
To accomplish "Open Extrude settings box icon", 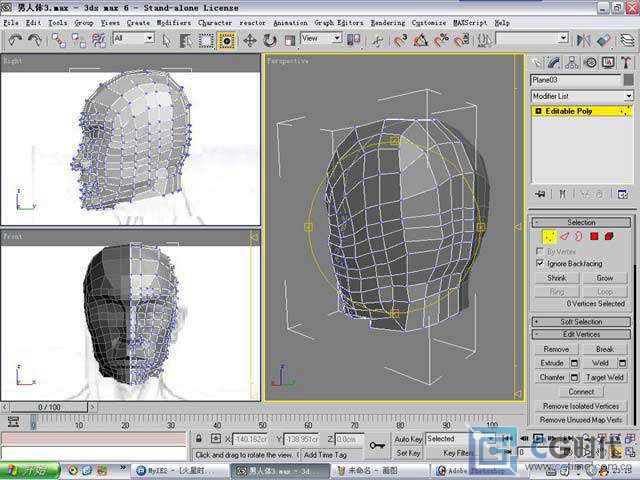I will (x=574, y=363).
